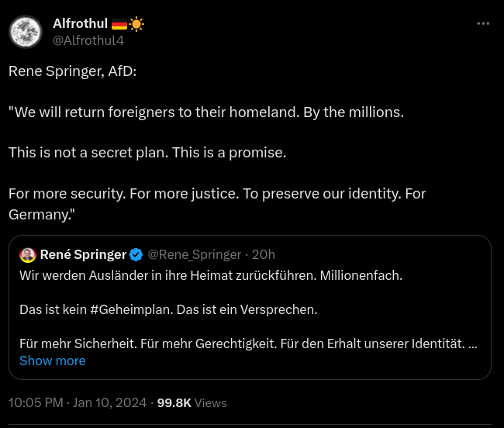504x428 pixels.
Task: Click the 10:05 PM · Jan 10, 2024 timestamp
Action: 78,402
